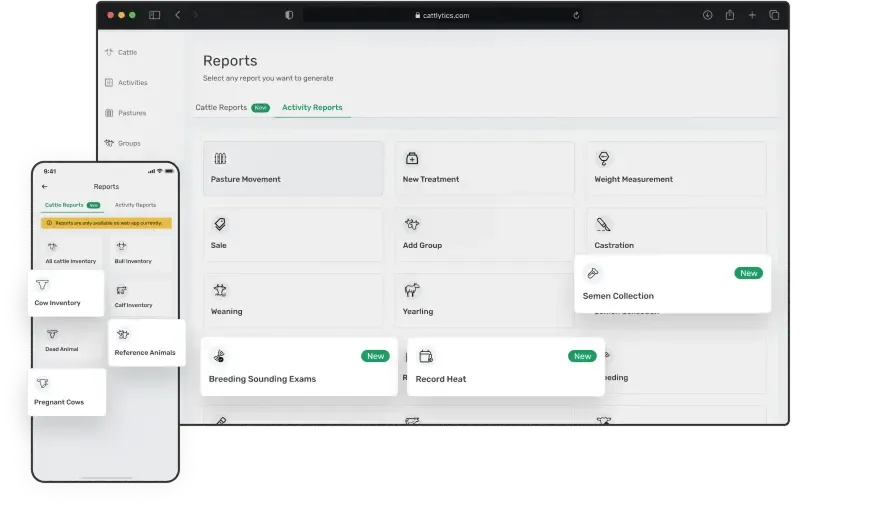887x508 pixels.
Task: Click the Add Group cattle icon
Action: point(412,224)
